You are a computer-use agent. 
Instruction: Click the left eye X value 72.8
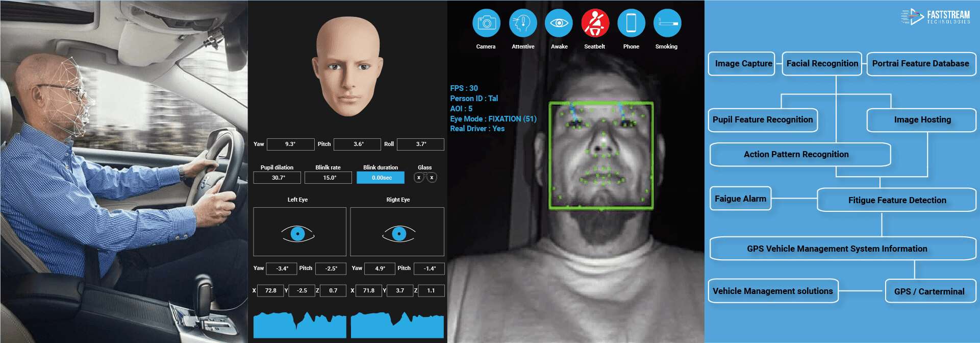(270, 291)
